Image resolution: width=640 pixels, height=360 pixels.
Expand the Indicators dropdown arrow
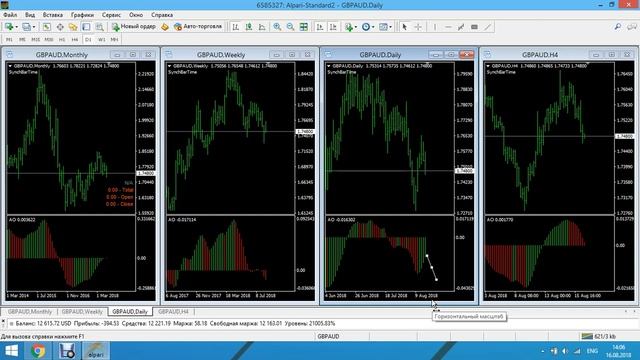[x=356, y=27]
